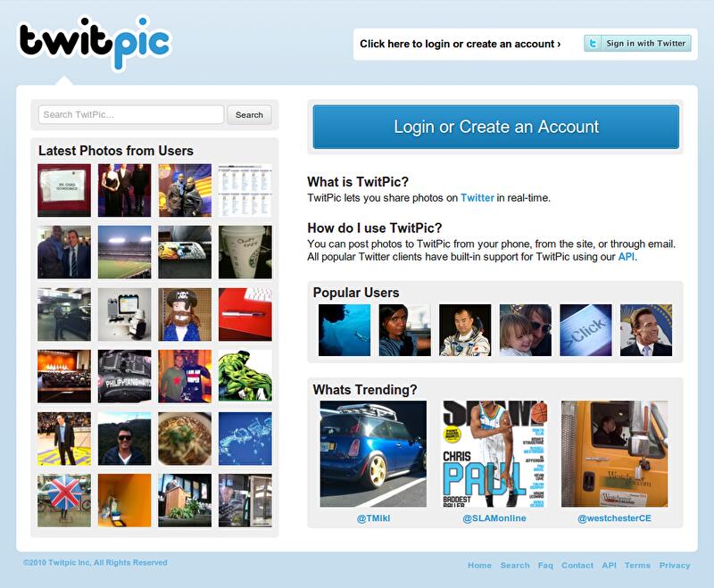Open the Chris Paul magazine cover photo
714x588 pixels.
tap(494, 454)
